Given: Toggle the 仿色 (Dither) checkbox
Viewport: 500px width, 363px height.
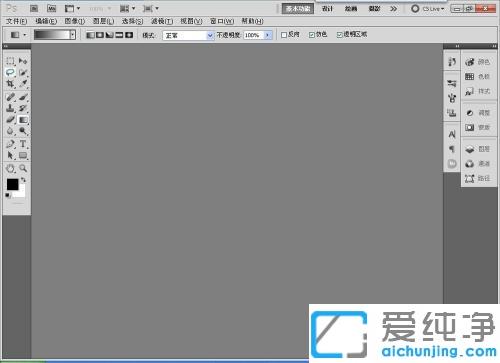Looking at the screenshot, I should point(312,35).
